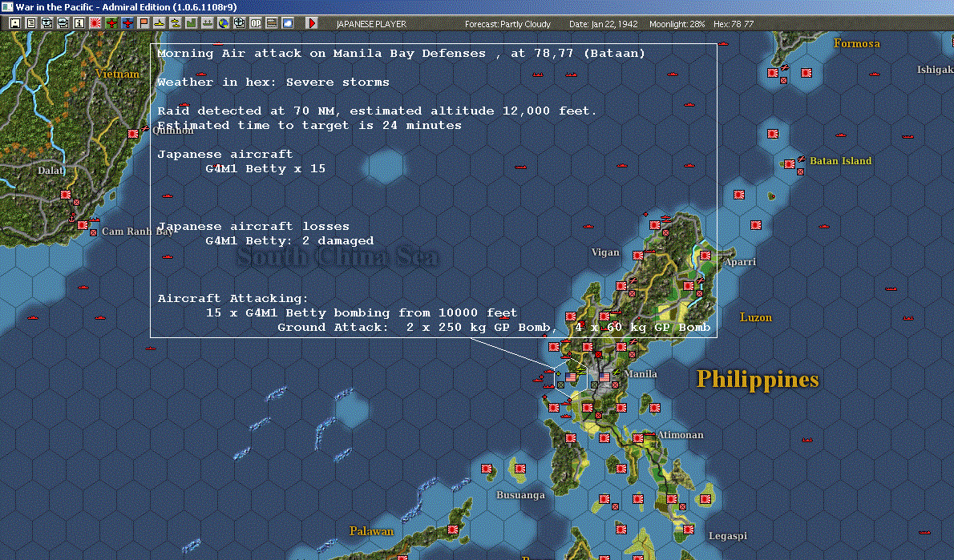Click the 'Ground Attack: 2 x 250 kg GP Bomb' line
The height and width of the screenshot is (560, 954).
[494, 327]
